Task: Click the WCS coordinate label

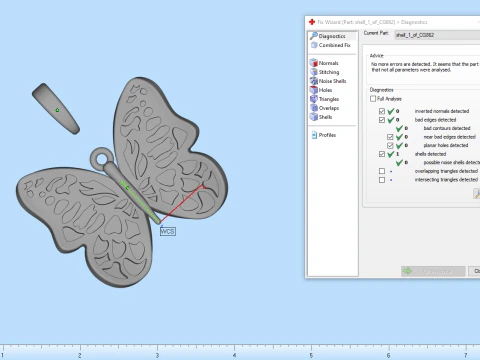Action: [x=168, y=231]
